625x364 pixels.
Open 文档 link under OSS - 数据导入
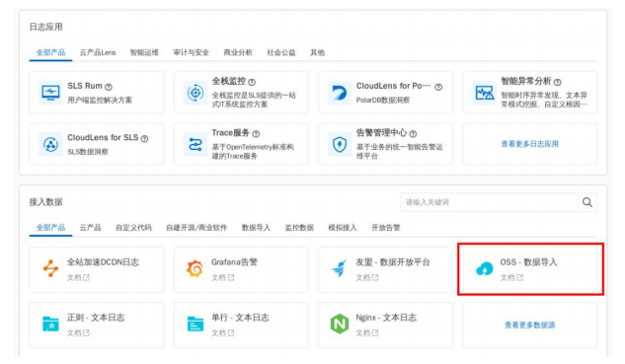[511, 277]
